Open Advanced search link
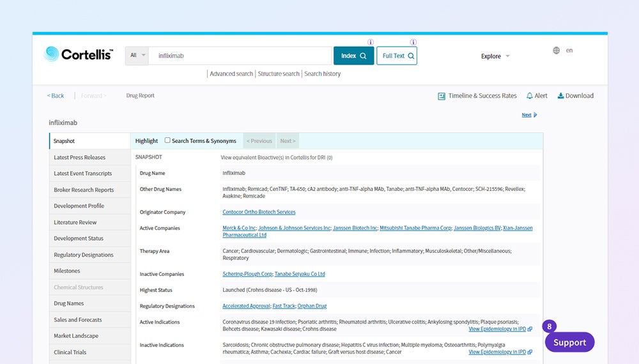Image resolution: width=639 pixels, height=364 pixels. coord(231,74)
